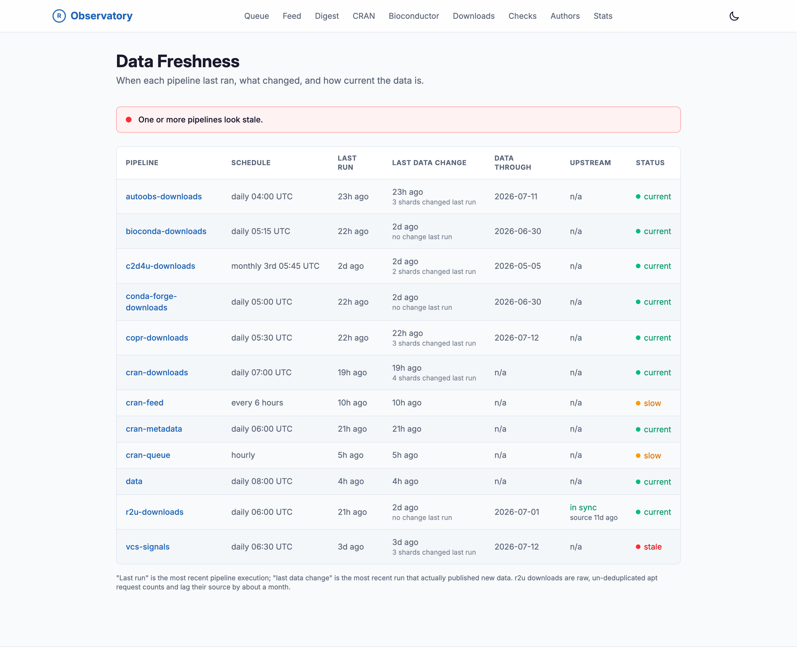This screenshot has width=797, height=672.
Task: Click the slow status for cran-feed
Action: pyautogui.click(x=648, y=403)
